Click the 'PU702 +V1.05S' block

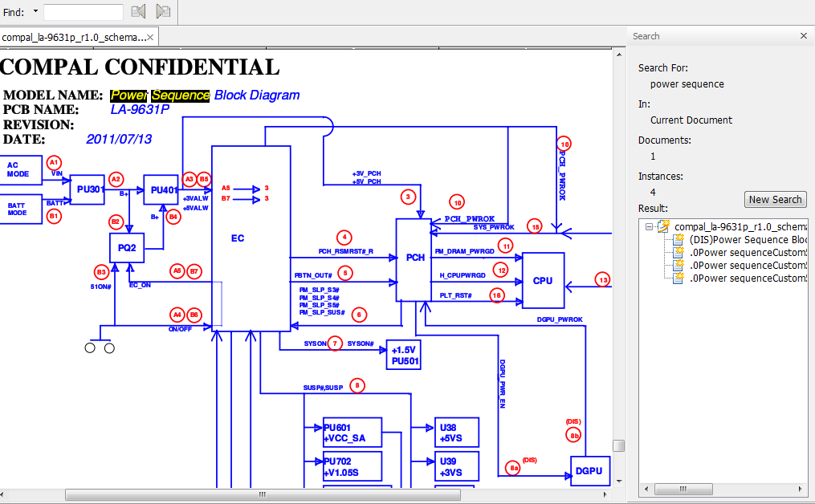352,466
